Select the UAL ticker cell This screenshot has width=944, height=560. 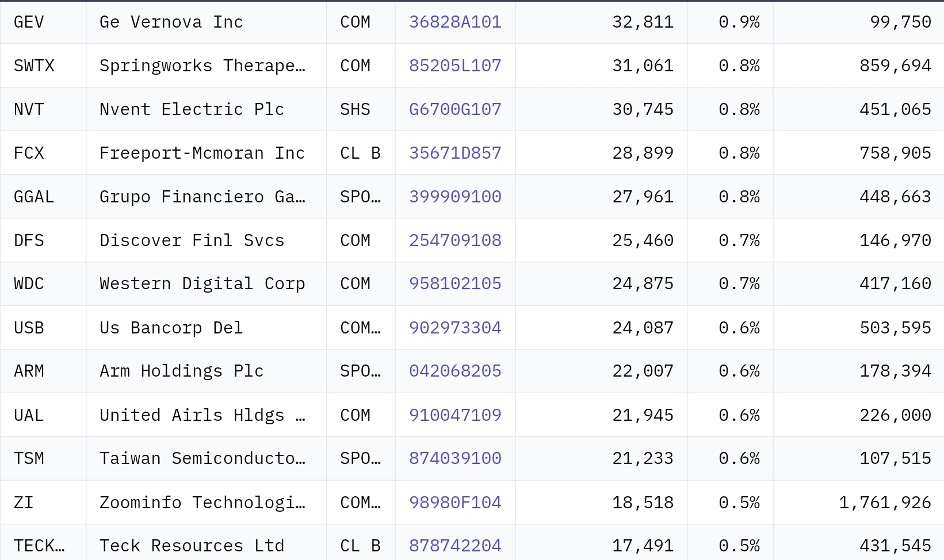[x=43, y=415]
